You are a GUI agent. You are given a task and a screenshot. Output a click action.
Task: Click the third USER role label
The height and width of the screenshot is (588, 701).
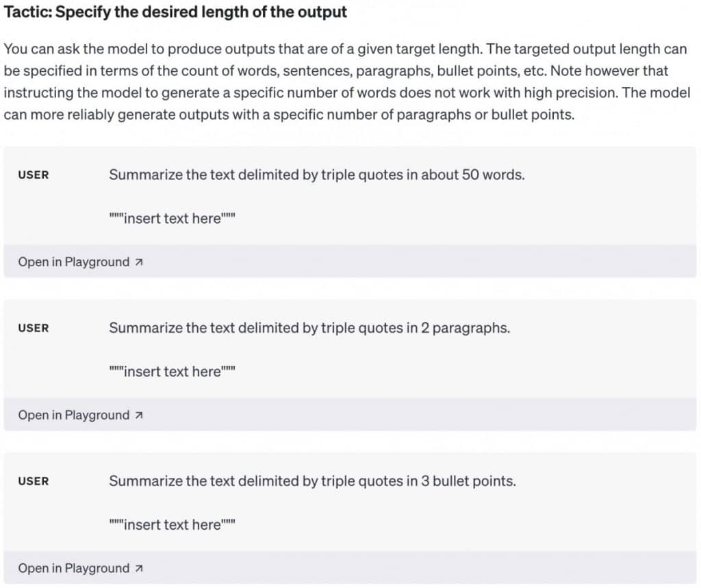pyautogui.click(x=34, y=481)
